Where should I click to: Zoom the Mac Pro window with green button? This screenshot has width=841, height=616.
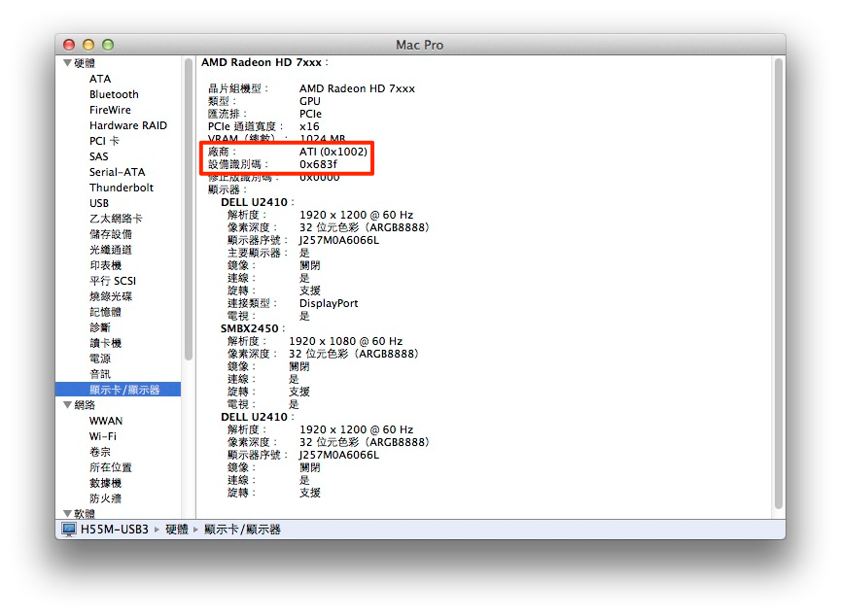[x=108, y=45]
